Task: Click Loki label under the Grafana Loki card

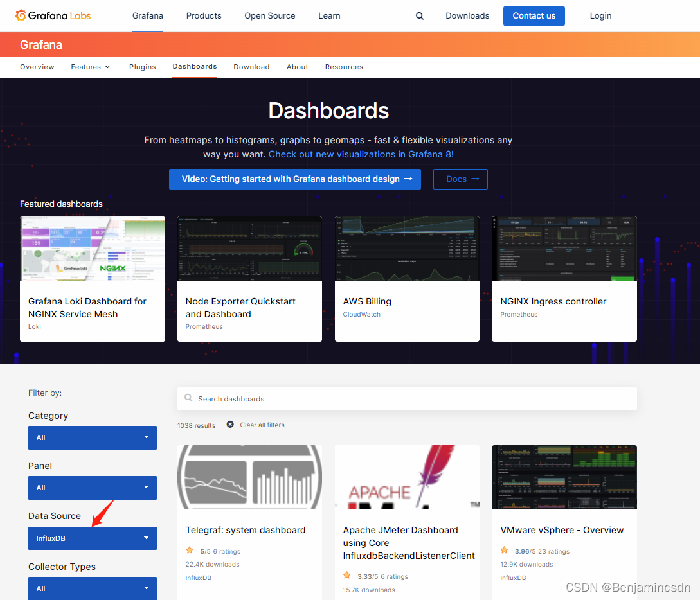Action: pos(34,326)
